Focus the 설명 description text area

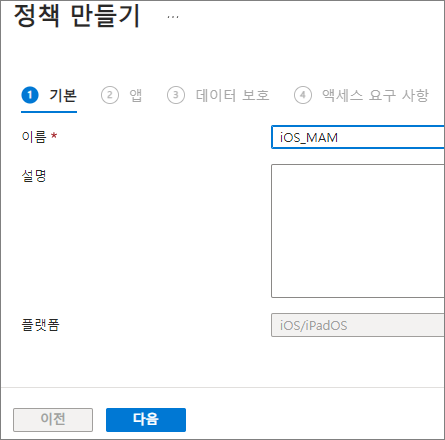[358, 231]
